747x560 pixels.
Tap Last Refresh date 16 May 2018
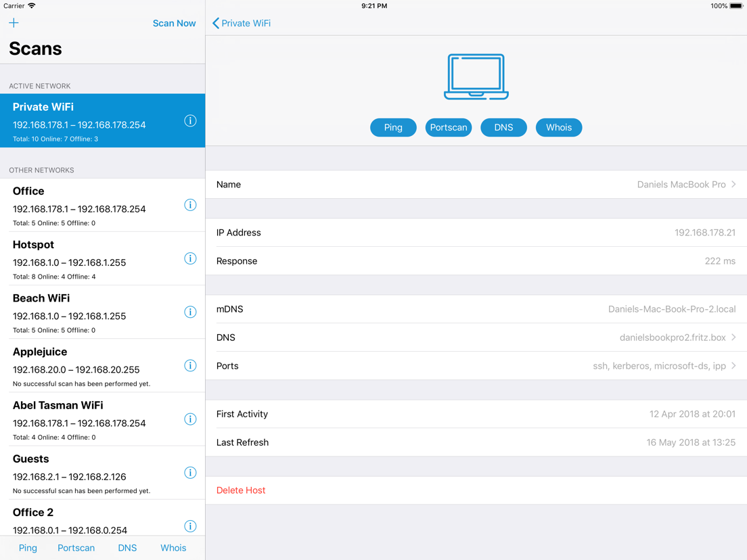click(691, 442)
